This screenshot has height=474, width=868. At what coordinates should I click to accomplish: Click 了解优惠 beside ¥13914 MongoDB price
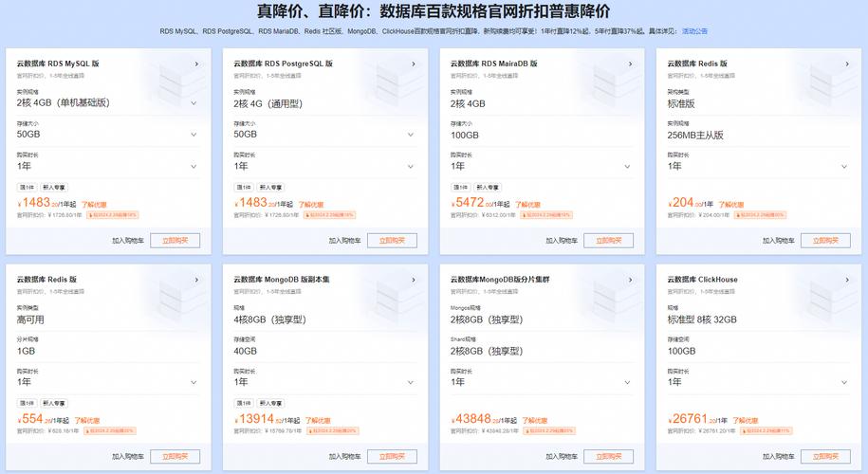(318, 420)
